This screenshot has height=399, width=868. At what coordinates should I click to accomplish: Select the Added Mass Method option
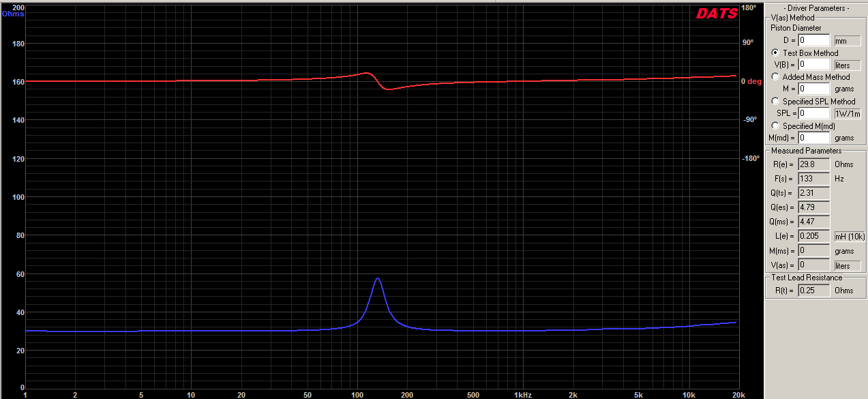point(775,77)
